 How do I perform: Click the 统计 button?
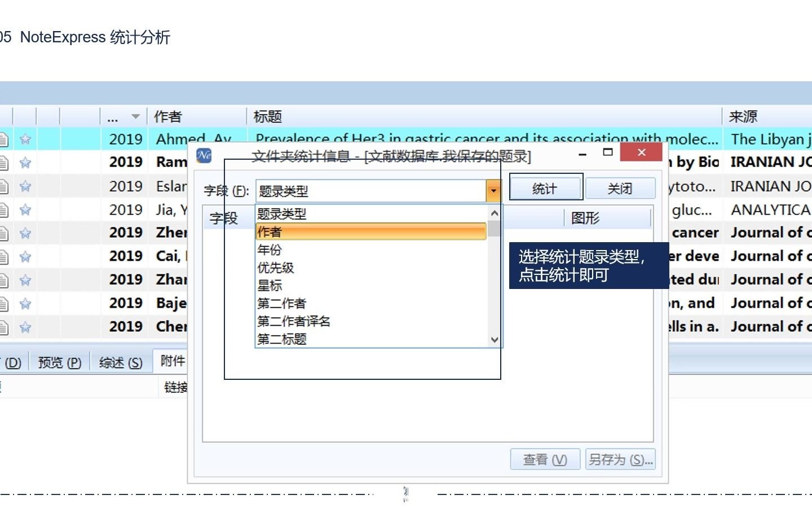point(545,189)
